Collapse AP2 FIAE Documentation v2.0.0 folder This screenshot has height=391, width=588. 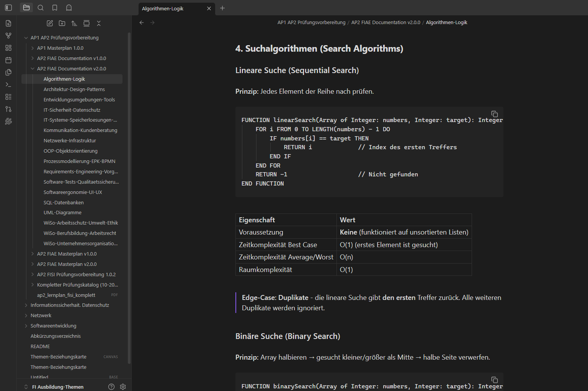33,68
